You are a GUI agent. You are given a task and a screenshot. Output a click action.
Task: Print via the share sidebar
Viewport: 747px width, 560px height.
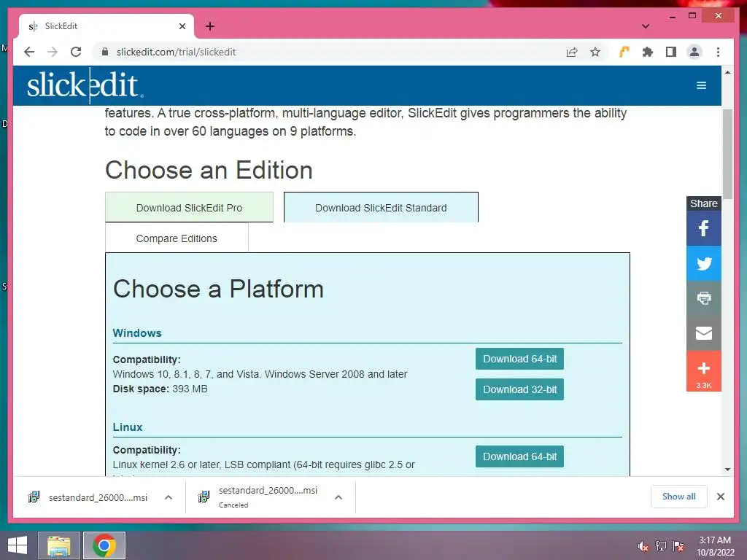point(704,298)
